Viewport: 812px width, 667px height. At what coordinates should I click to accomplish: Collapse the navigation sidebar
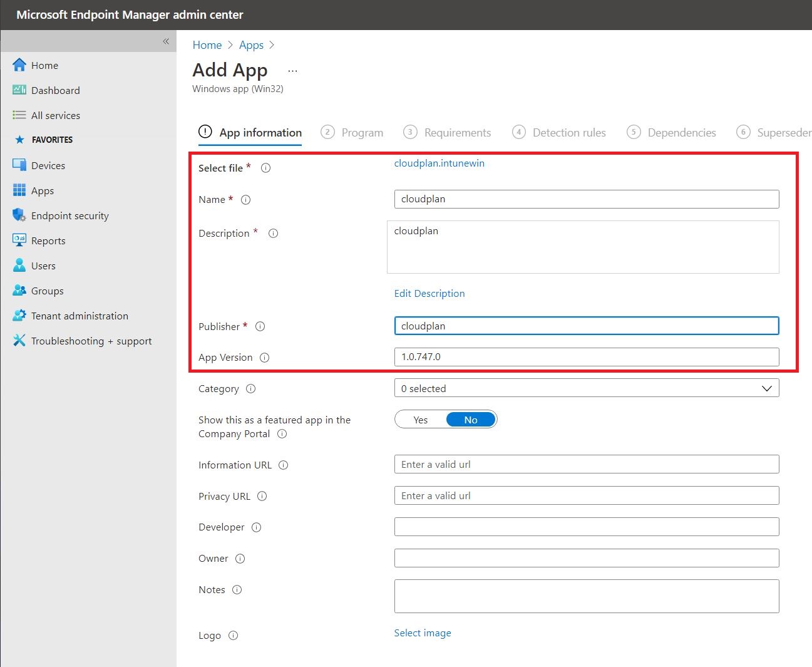[166, 41]
